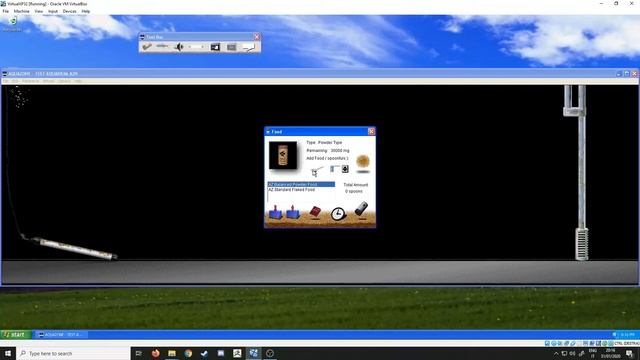
Task: Click the Windows 10 Start button
Action: coord(8,353)
